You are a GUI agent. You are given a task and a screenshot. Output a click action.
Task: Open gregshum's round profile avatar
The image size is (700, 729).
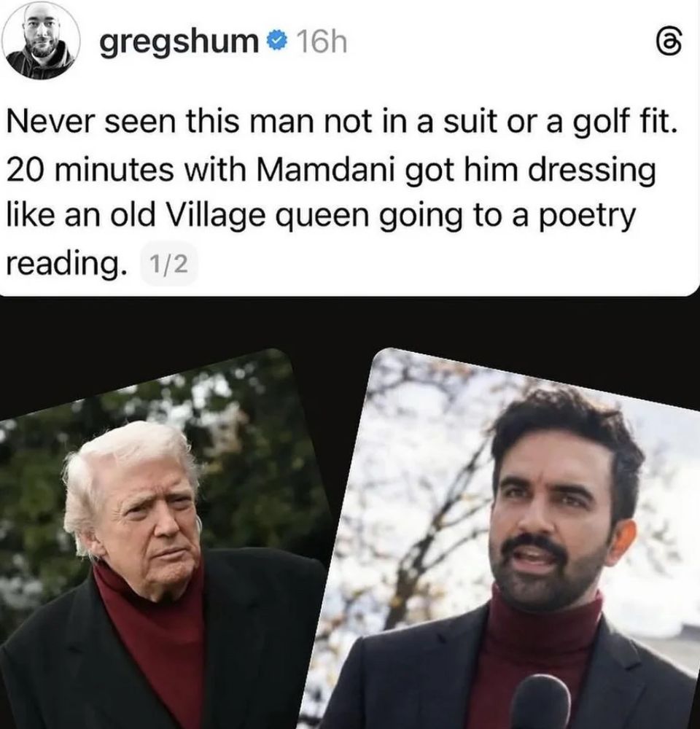point(41,40)
